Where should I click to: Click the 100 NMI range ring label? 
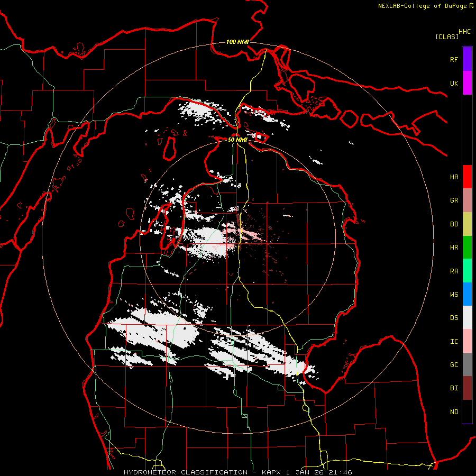point(237,42)
